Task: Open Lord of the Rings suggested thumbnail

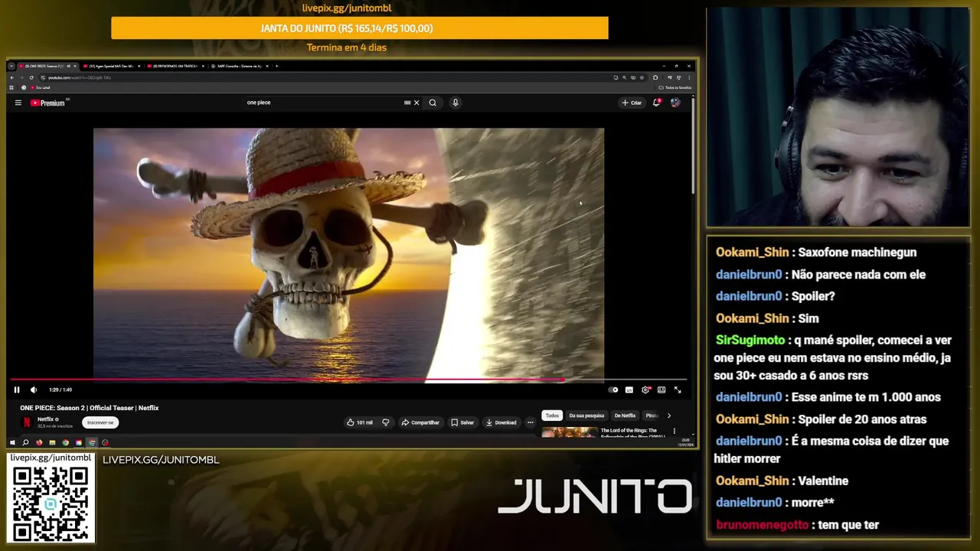Action: click(x=570, y=432)
